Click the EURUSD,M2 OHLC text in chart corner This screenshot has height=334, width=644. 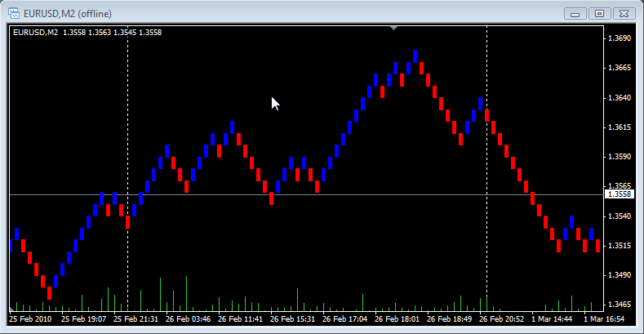[x=87, y=33]
